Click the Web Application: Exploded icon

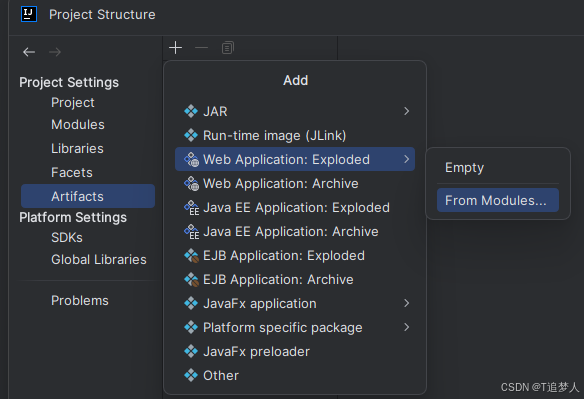(x=191, y=159)
